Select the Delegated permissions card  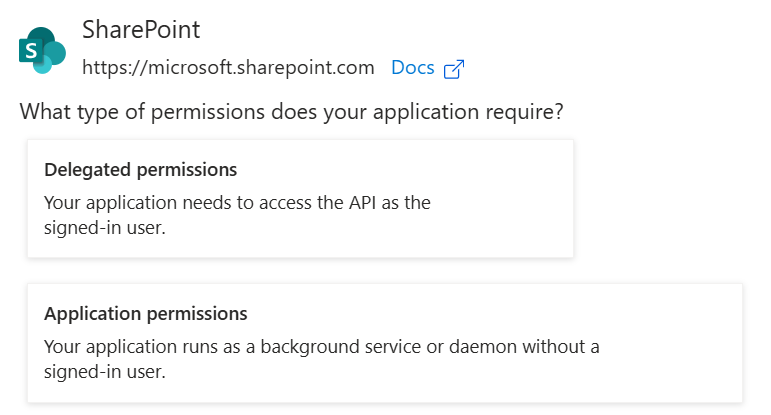coord(300,198)
